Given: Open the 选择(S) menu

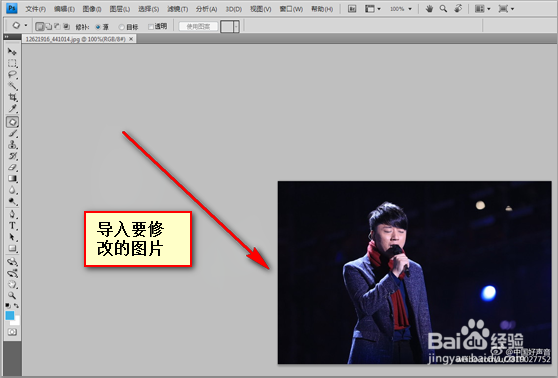Looking at the screenshot, I should (148, 9).
